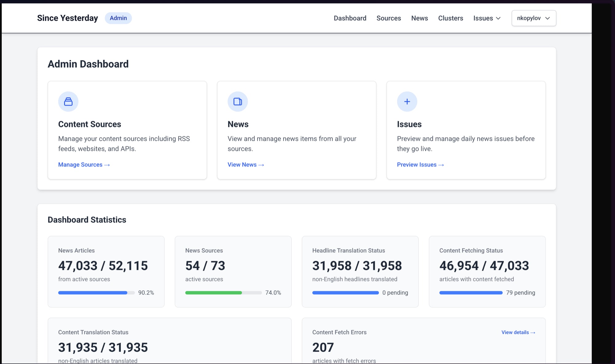The image size is (615, 364).
Task: Click the Since Yesterday site title
Action: point(67,18)
